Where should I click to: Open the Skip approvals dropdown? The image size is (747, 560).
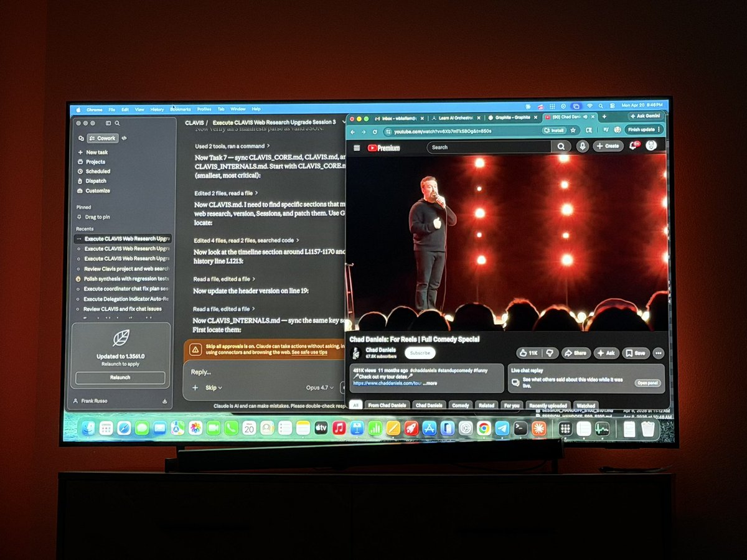(x=214, y=388)
